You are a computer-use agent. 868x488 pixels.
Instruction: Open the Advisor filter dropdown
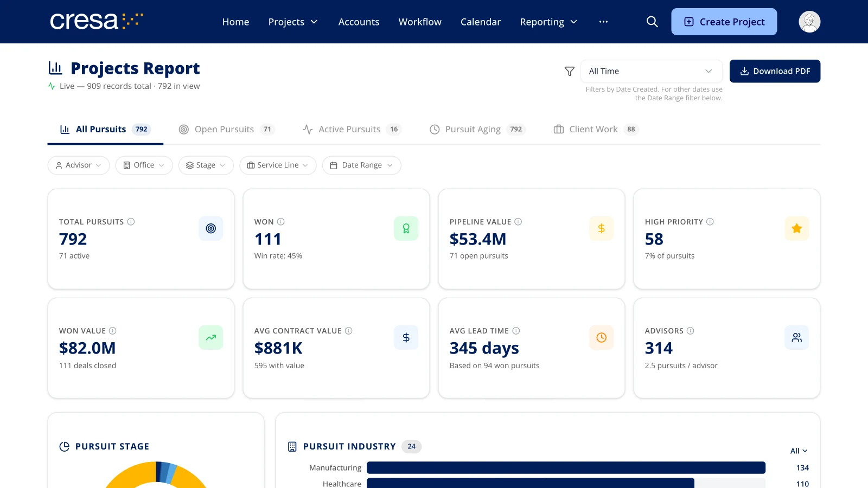coord(79,165)
